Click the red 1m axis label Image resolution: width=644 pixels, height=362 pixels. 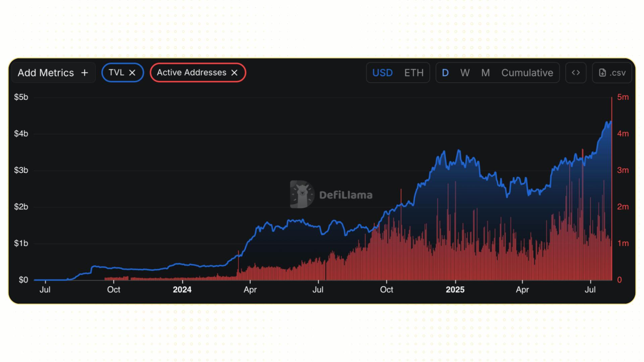click(623, 243)
